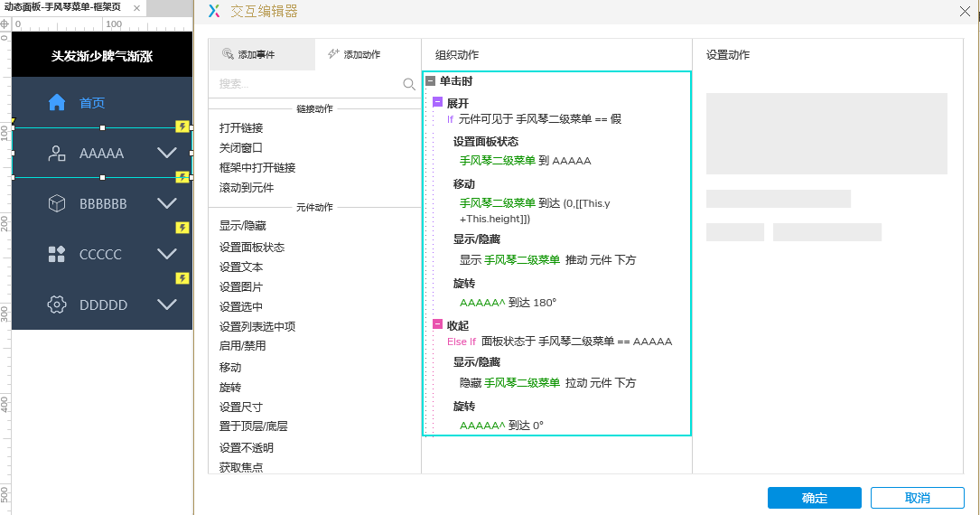Viewport: 980px width, 515px height.
Task: Click the 确定 button
Action: (x=815, y=498)
